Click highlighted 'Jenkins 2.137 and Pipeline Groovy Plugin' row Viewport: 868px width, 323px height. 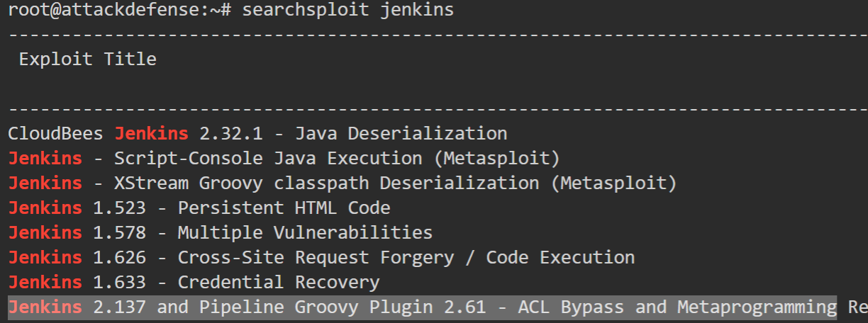pos(423,307)
